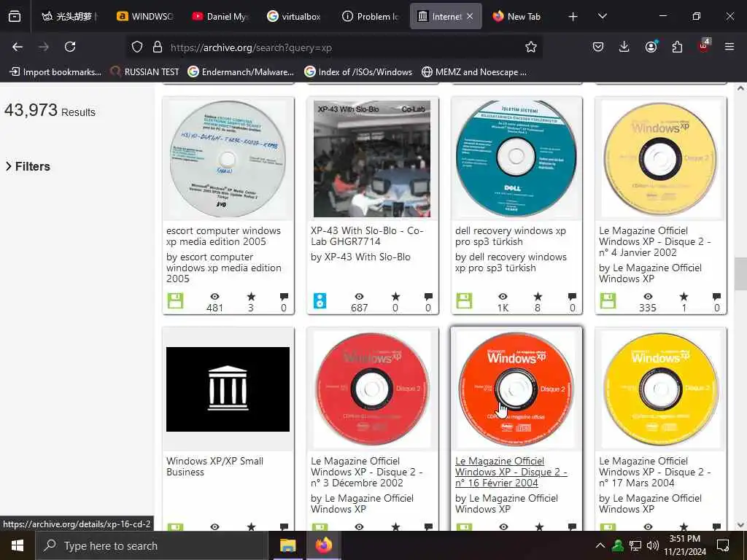
Task: Open RUSSIAN TEST bookmark
Action: tap(145, 72)
